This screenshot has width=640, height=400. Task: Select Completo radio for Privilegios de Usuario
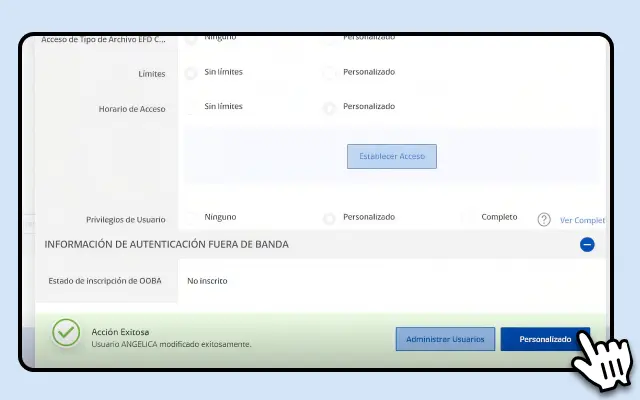tap(468, 218)
